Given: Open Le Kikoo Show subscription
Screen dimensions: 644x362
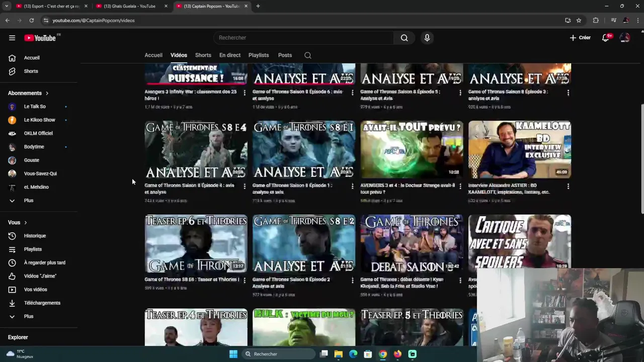Looking at the screenshot, I should tap(39, 120).
